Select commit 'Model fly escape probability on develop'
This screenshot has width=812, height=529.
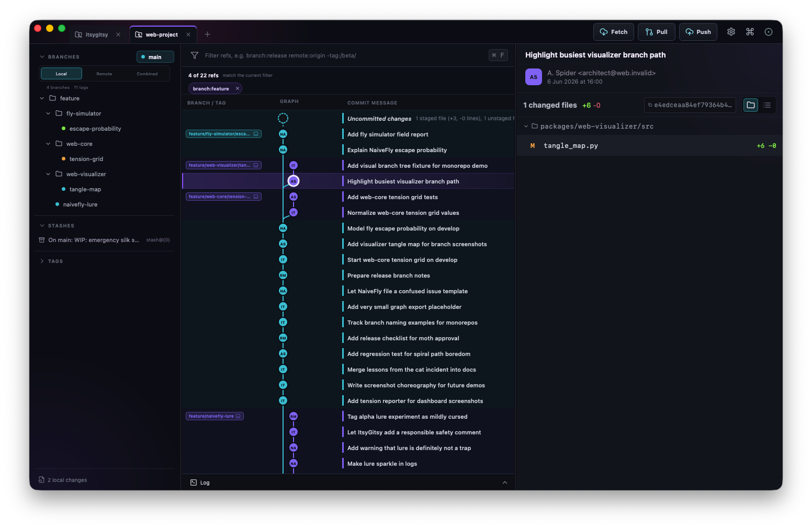tap(348, 228)
